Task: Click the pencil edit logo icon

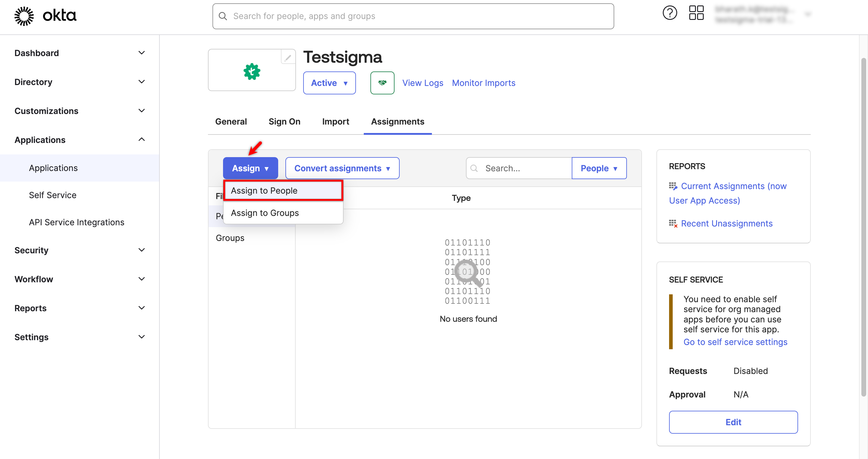Action: pos(288,58)
